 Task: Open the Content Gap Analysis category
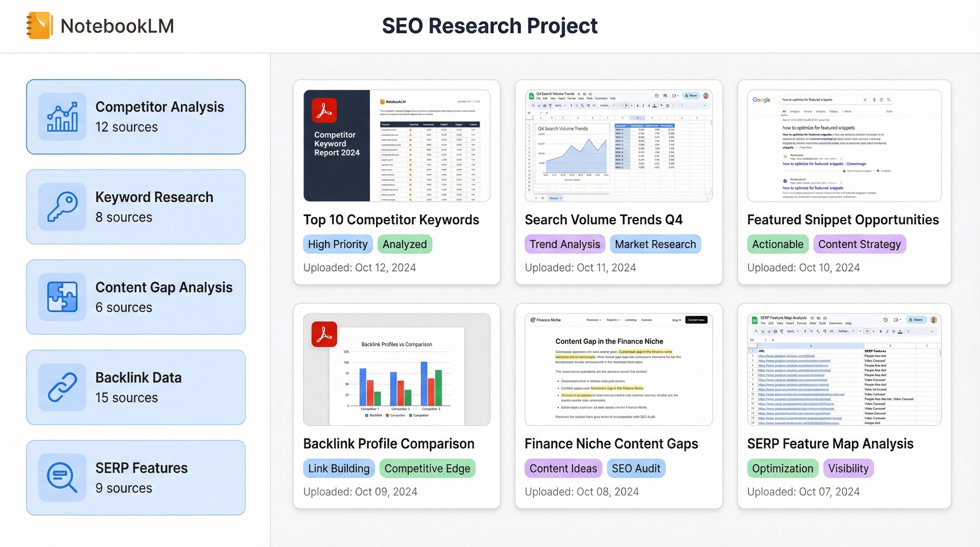point(136,297)
